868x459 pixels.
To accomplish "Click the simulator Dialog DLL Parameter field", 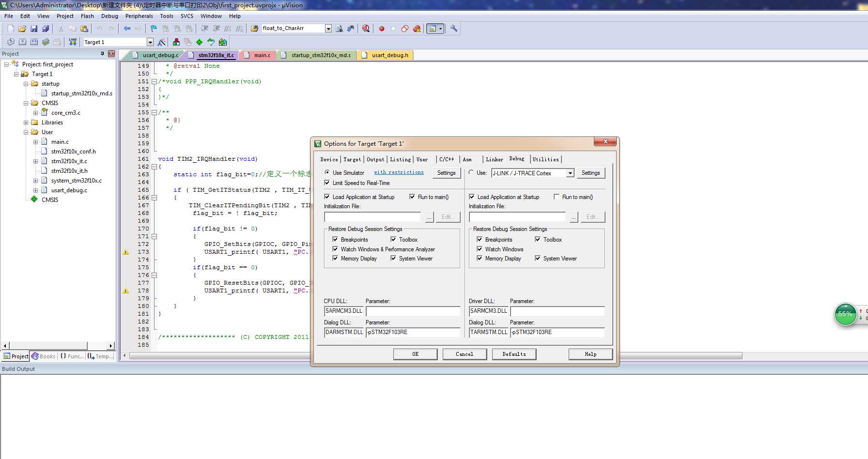I will pos(413,332).
